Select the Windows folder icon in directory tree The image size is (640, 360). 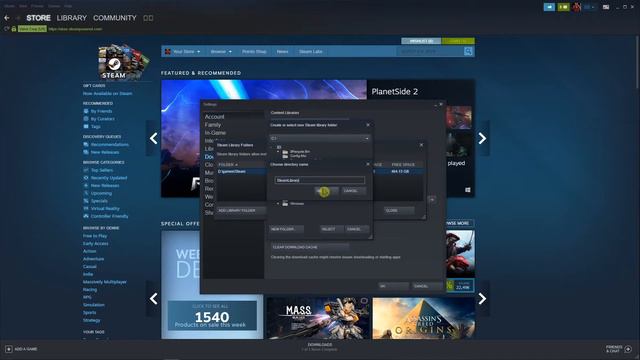285,203
